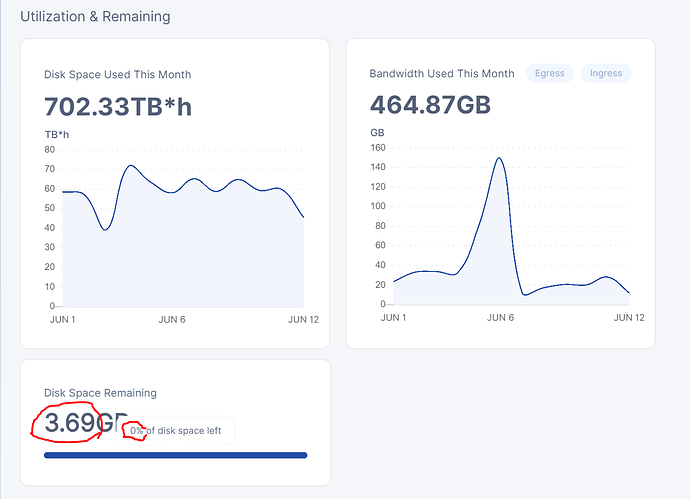690x499 pixels.
Task: Click the 'Disk Space Used This Month' title
Action: tap(117, 75)
